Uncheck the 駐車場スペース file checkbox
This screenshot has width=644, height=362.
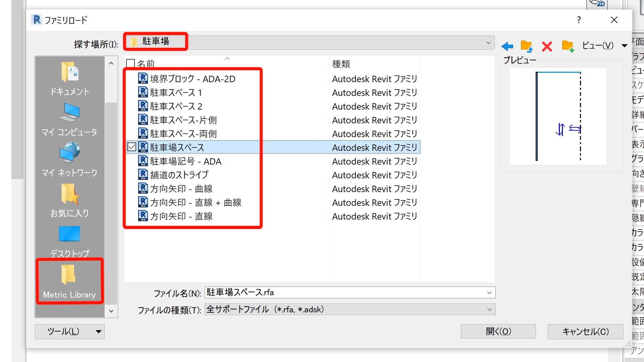click(x=132, y=147)
